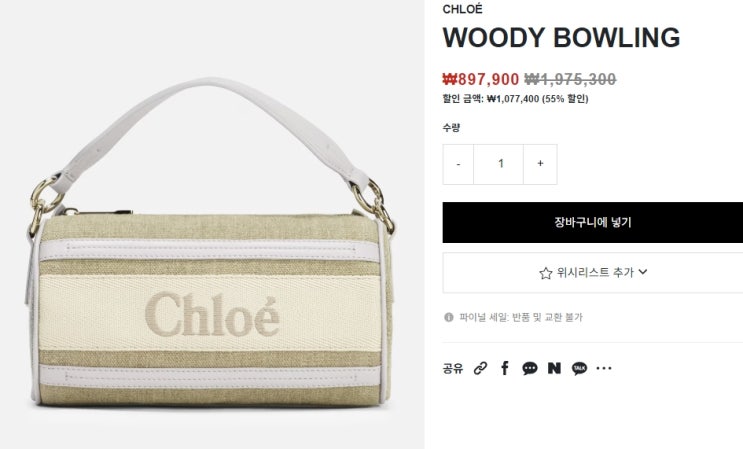Image resolution: width=743 pixels, height=449 pixels.
Task: Add item with 장바구니에 넣기 button
Action: point(593,223)
